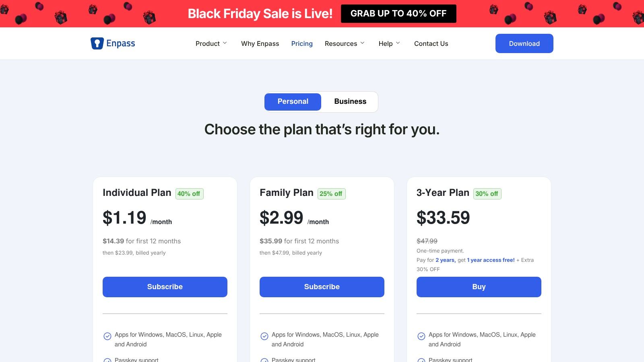Click the Grab Up To 40% Off banner
This screenshot has height=362, width=644.
coord(398,14)
